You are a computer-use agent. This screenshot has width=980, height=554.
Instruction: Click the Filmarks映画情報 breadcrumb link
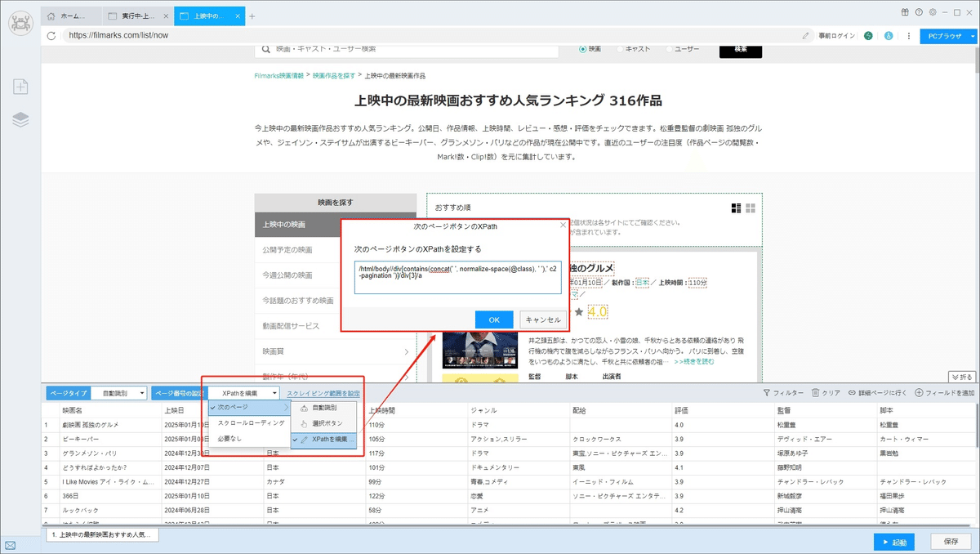click(278, 75)
